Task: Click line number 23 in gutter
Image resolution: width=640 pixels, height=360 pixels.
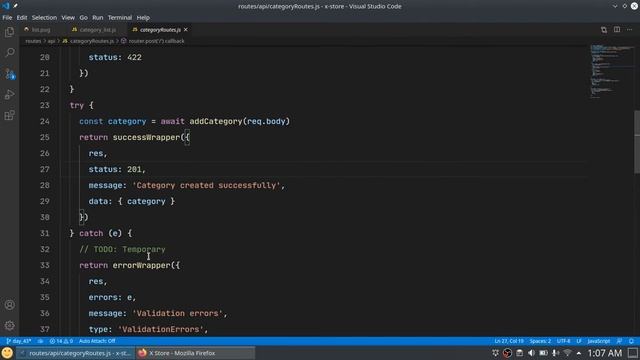Action: (x=44, y=105)
